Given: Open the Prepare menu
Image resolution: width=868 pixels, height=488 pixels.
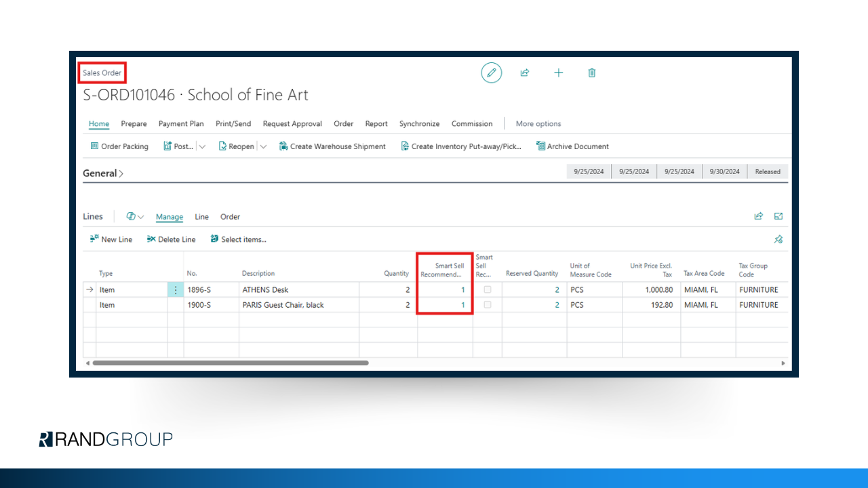Looking at the screenshot, I should pyautogui.click(x=134, y=124).
